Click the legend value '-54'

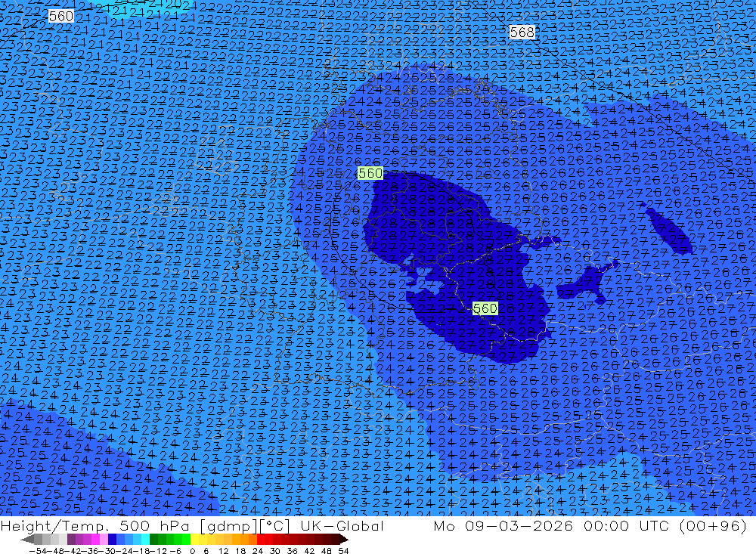[x=38, y=551]
